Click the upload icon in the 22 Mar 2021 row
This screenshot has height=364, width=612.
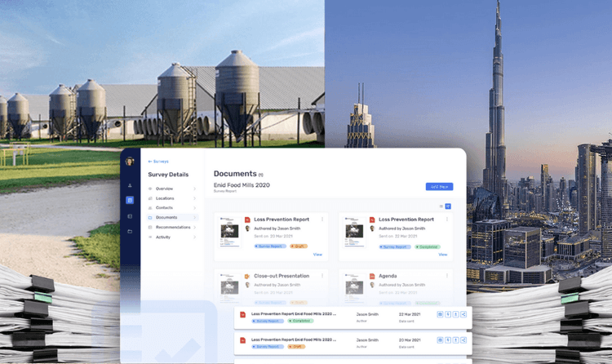pyautogui.click(x=455, y=314)
